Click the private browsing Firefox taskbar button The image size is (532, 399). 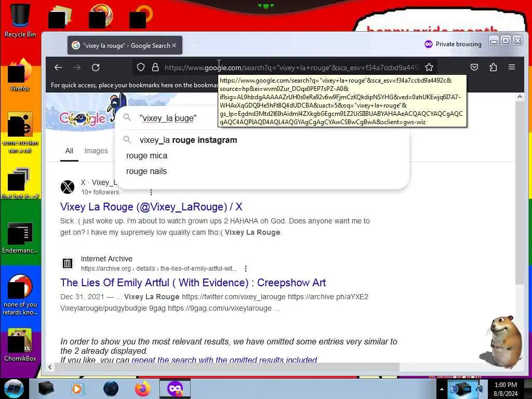click(175, 389)
